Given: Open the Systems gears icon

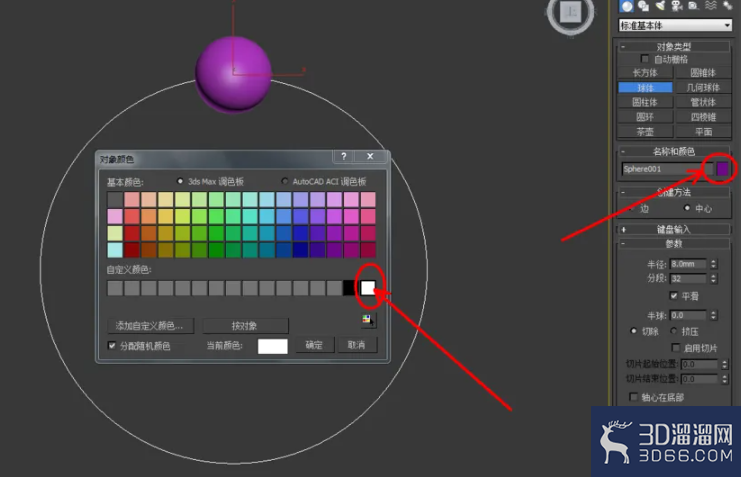Looking at the screenshot, I should tap(728, 6).
